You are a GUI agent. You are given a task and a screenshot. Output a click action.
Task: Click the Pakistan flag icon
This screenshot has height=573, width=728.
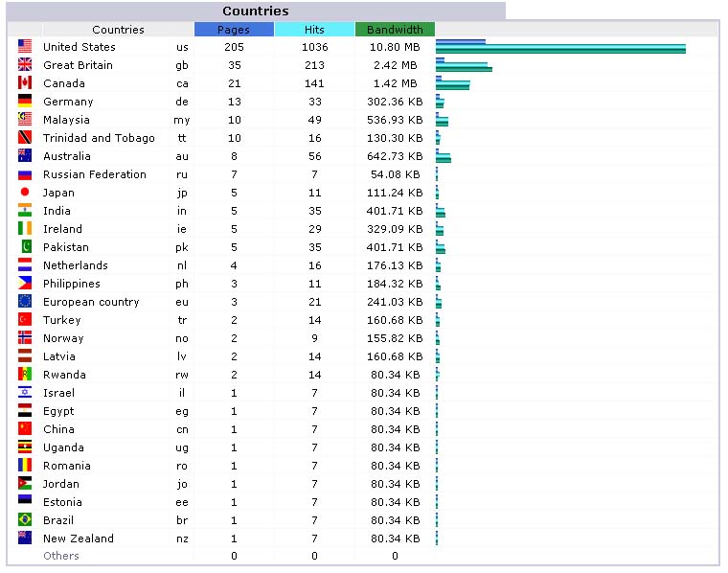click(x=27, y=246)
